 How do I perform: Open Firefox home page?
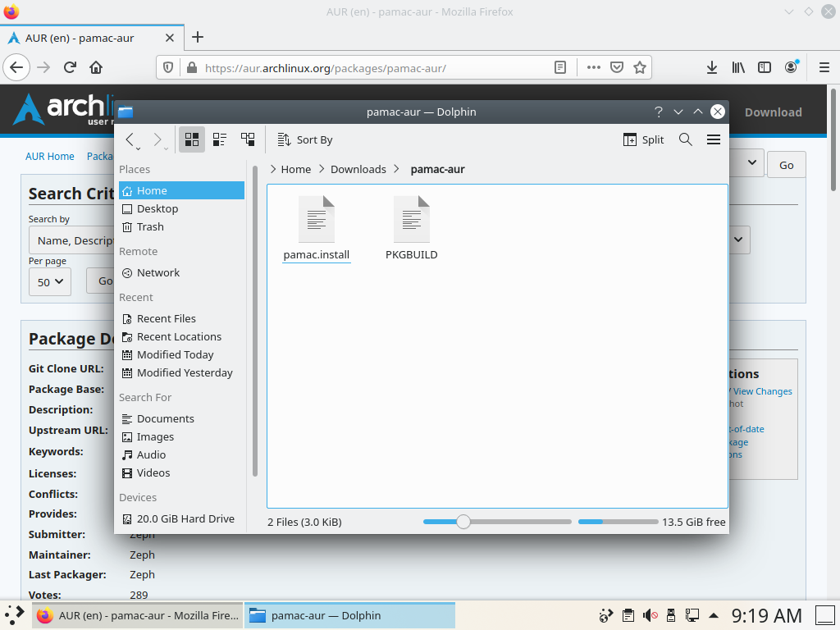coord(96,67)
